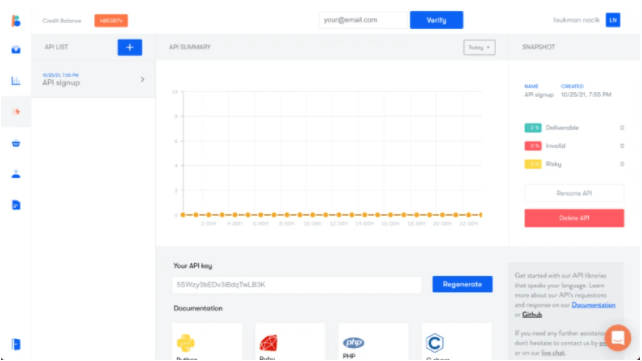Viewport: 642px width, 361px height.
Task: Click the API SUMMARY heading
Action: (190, 47)
